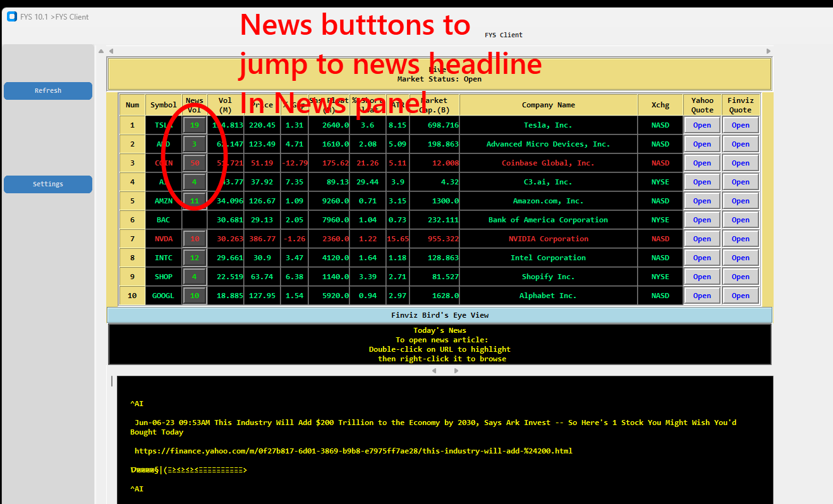
Task: Open Finviz Quote for Bank of America
Action: click(741, 220)
